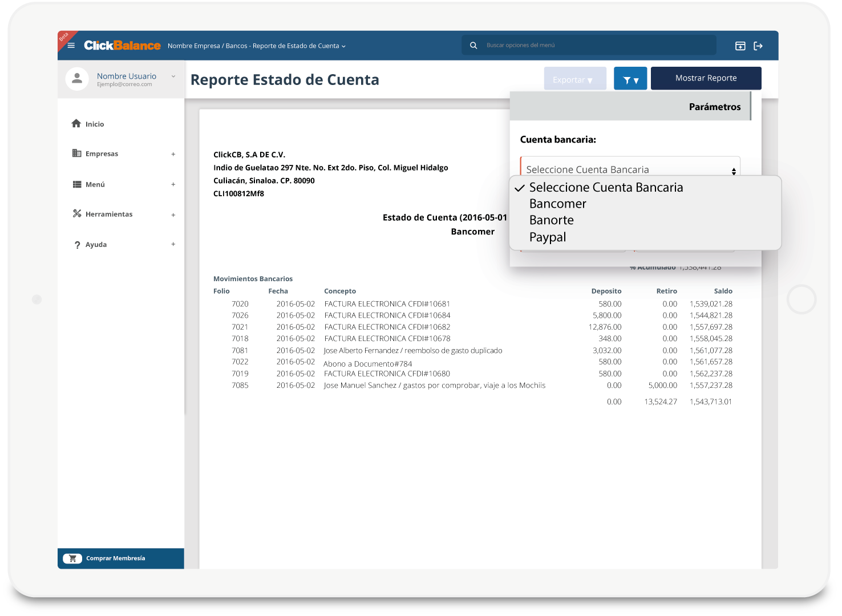
Task: Select Bancomer from the account list
Action: (x=557, y=204)
